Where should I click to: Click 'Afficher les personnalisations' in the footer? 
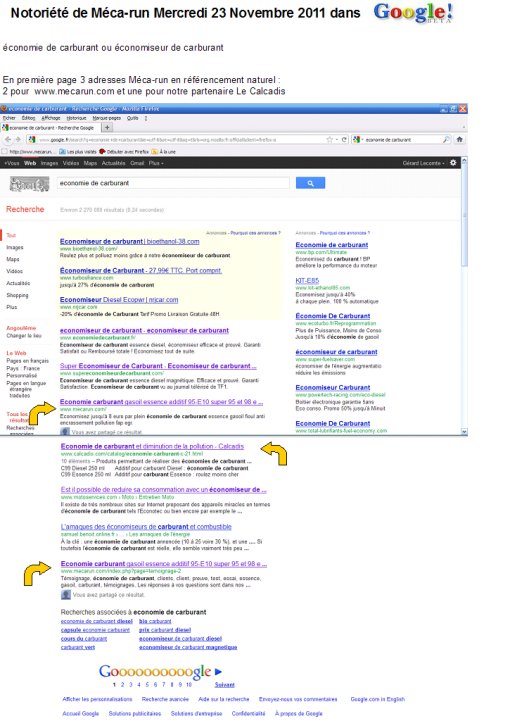point(97,699)
